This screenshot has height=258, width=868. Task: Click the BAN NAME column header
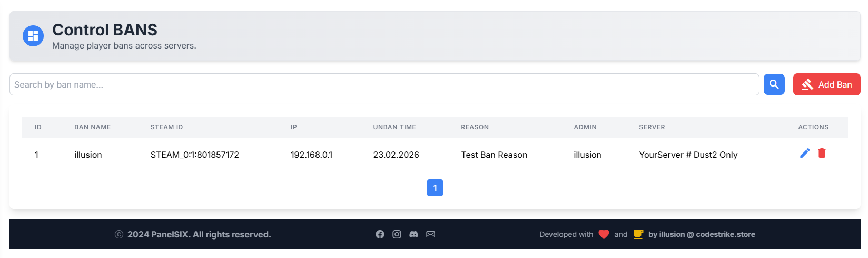[92, 127]
